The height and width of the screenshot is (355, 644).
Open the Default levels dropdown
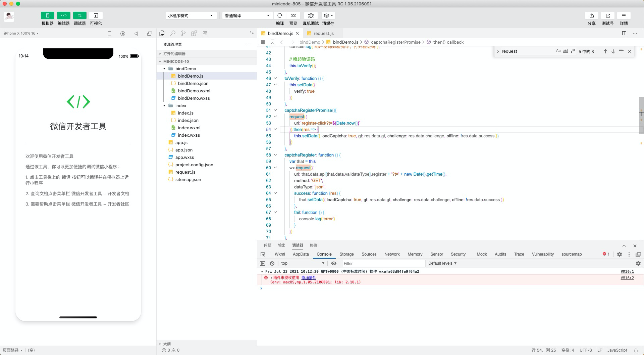(x=442, y=263)
